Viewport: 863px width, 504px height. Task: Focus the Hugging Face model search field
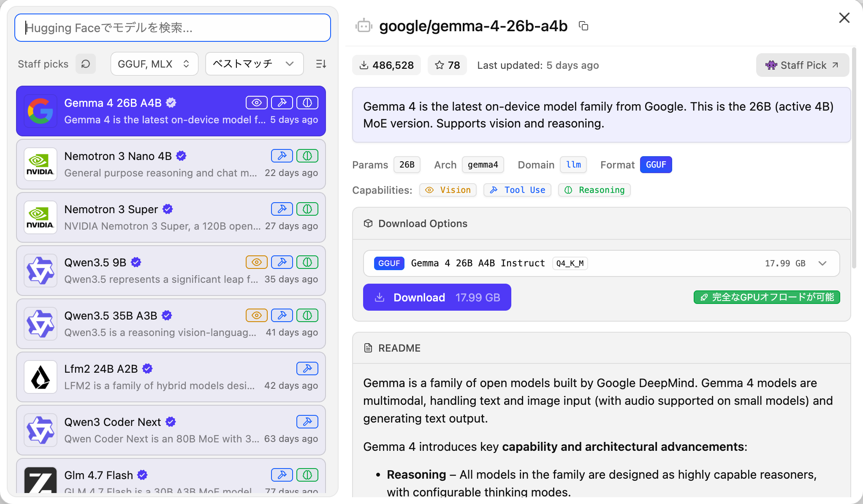(x=172, y=28)
